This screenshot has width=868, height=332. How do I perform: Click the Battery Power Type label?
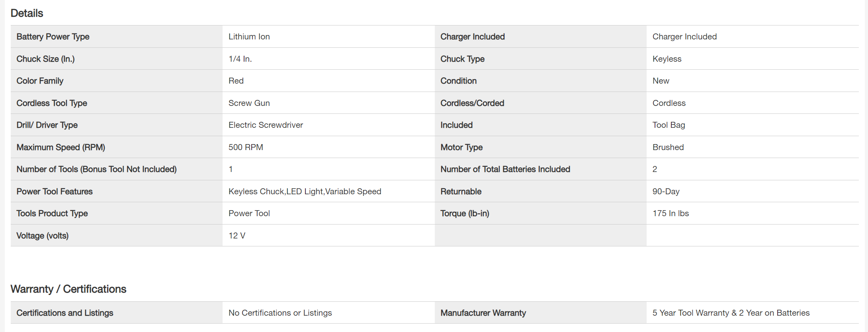pyautogui.click(x=53, y=37)
